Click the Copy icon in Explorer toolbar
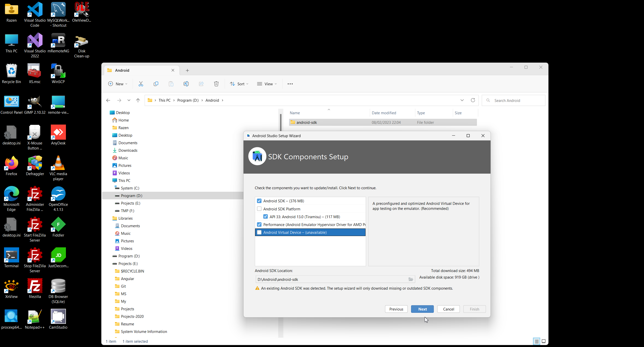This screenshot has height=347, width=644. tap(156, 84)
